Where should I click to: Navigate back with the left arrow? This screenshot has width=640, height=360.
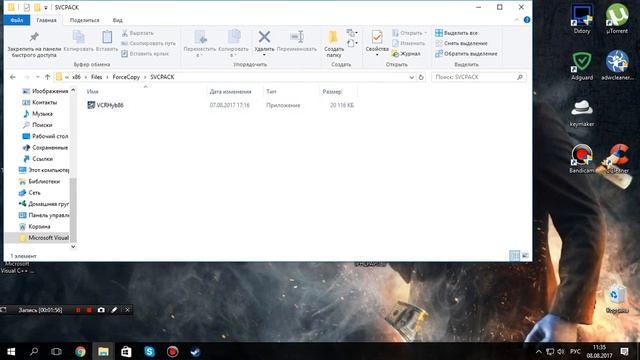click(x=13, y=77)
